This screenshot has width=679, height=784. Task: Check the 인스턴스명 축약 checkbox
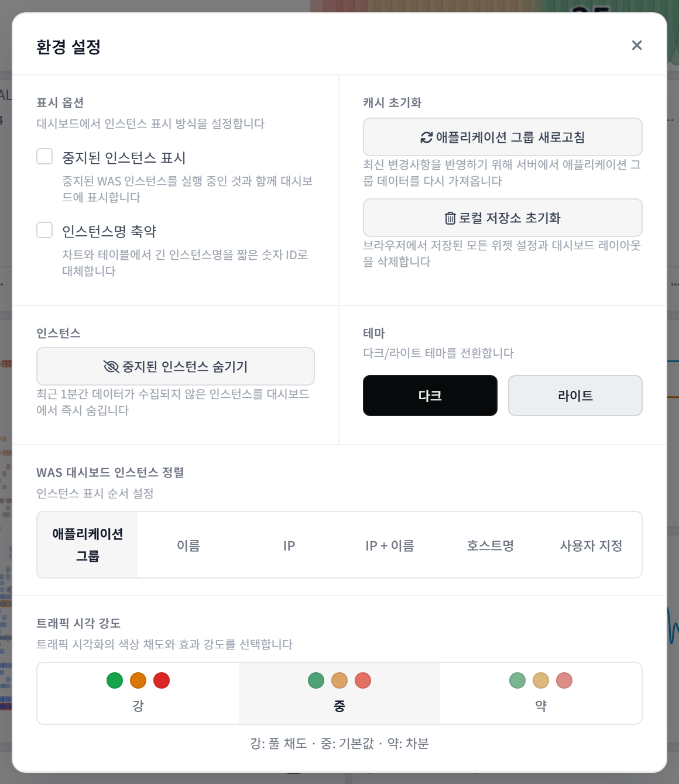(44, 230)
